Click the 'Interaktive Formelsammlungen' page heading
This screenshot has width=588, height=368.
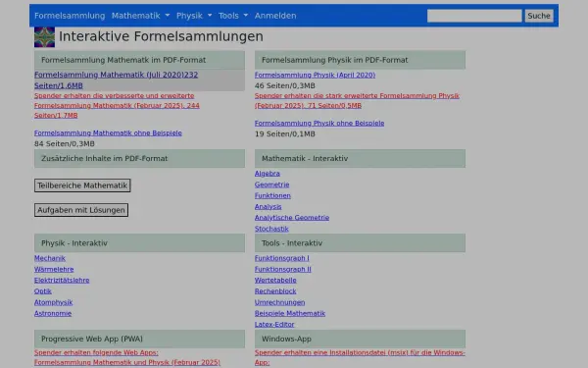pyautogui.click(x=162, y=36)
